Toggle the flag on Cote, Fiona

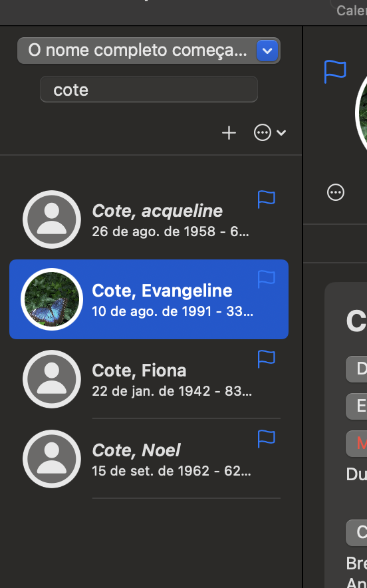pos(267,359)
